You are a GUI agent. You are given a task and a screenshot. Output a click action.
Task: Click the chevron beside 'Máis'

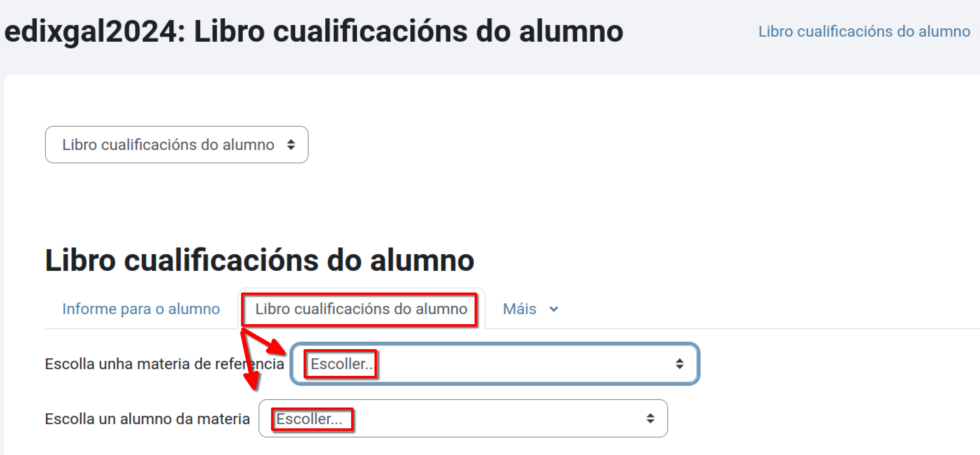(554, 310)
